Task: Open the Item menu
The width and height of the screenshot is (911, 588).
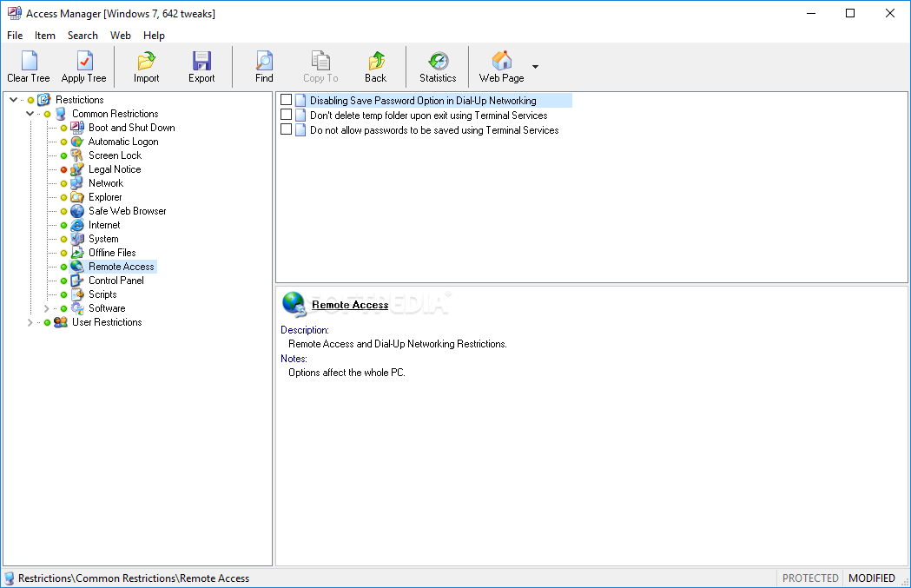Action: (45, 36)
